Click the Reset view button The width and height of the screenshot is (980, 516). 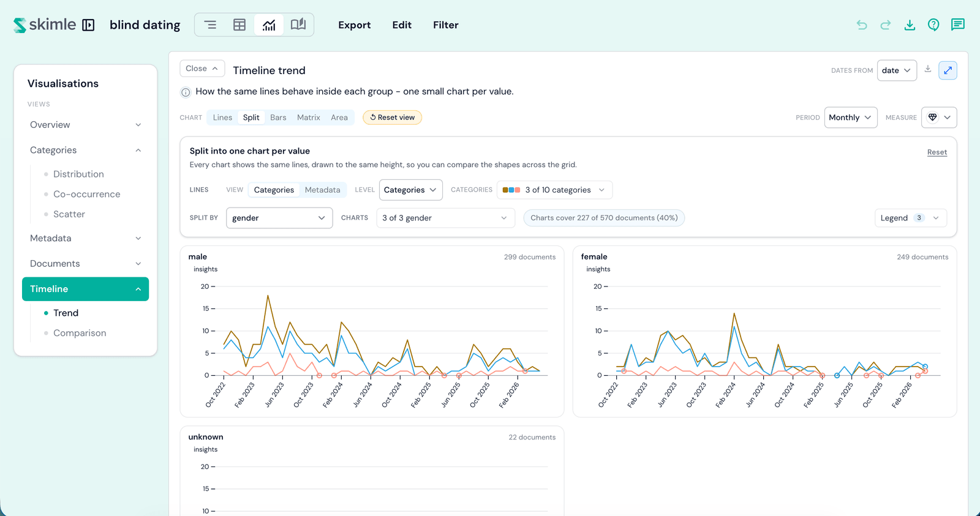[392, 118]
